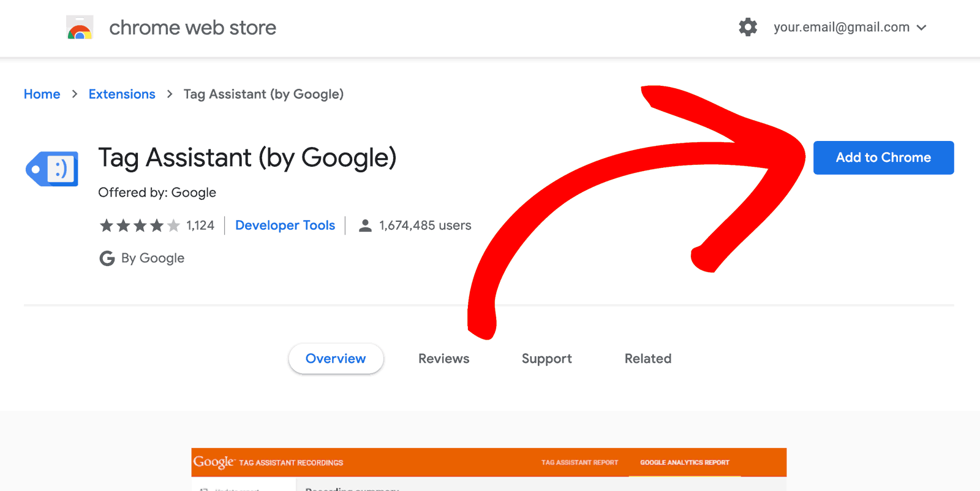Switch to the Overview tab
The width and height of the screenshot is (980, 491).
click(336, 359)
